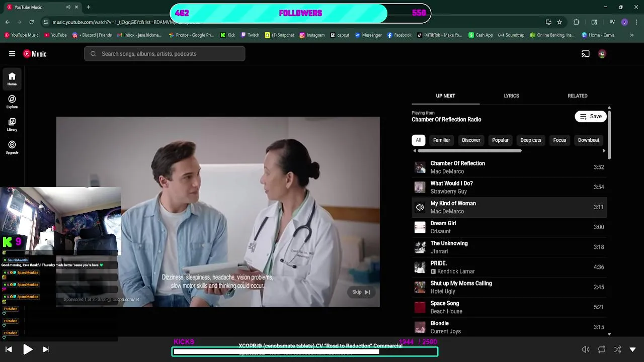Click the YouTube Music logo
This screenshot has width=644, height=362.
(x=35, y=54)
